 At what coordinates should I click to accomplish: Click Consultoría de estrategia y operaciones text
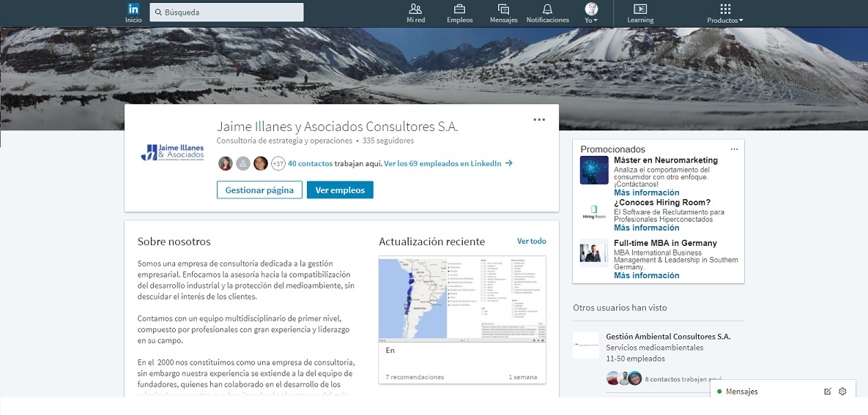(284, 141)
